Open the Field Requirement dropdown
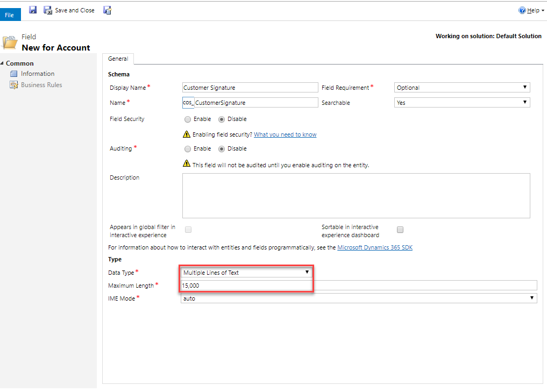Viewport: 547px width, 392px height. [x=462, y=88]
